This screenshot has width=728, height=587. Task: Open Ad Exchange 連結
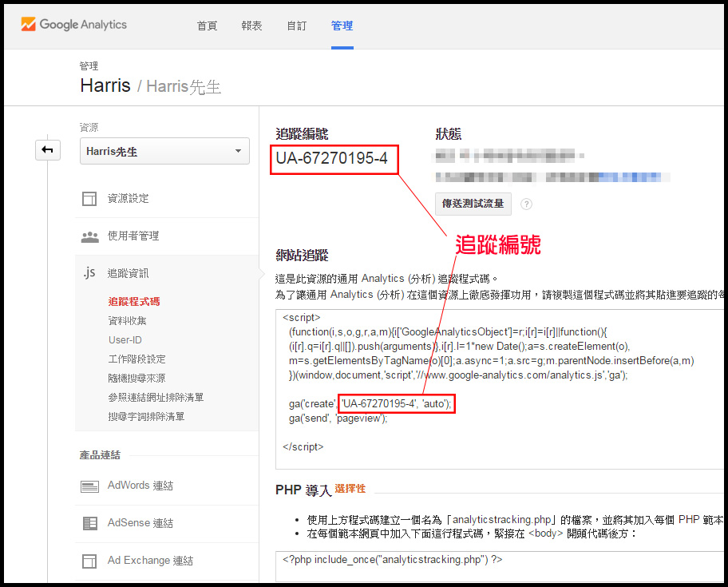tap(150, 561)
